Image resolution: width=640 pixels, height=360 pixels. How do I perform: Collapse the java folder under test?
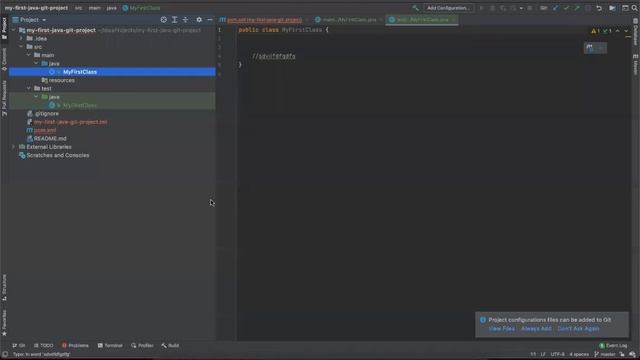(36, 97)
